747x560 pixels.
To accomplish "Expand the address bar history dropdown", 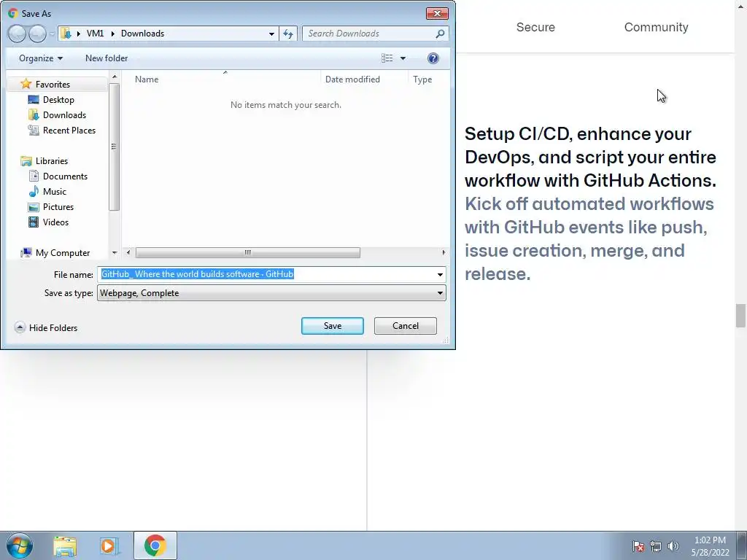I will (271, 34).
